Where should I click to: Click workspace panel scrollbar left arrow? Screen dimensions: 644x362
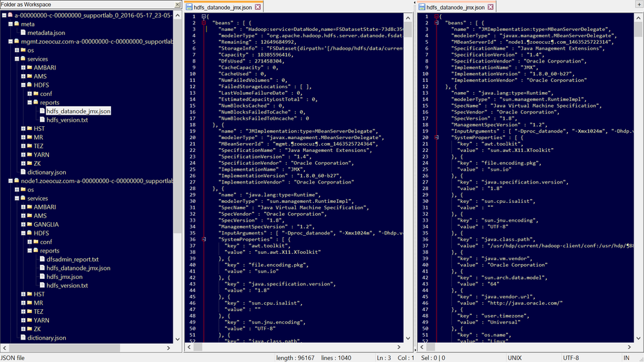coord(5,348)
